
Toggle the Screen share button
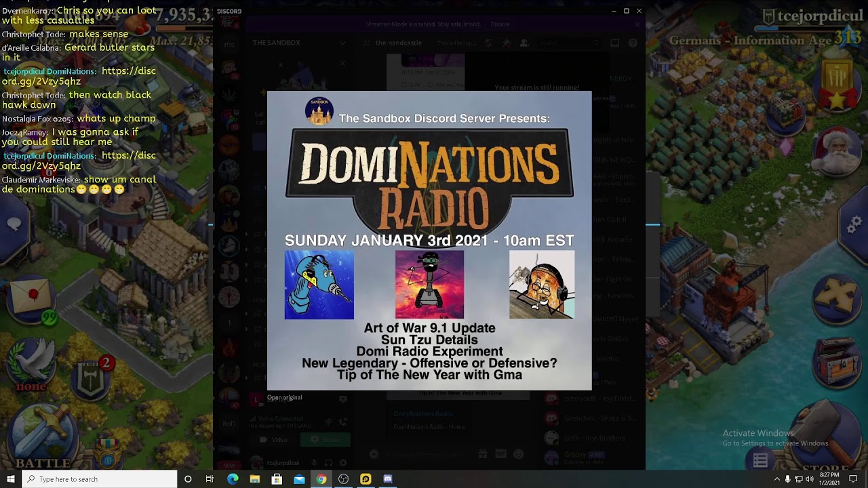[325, 439]
